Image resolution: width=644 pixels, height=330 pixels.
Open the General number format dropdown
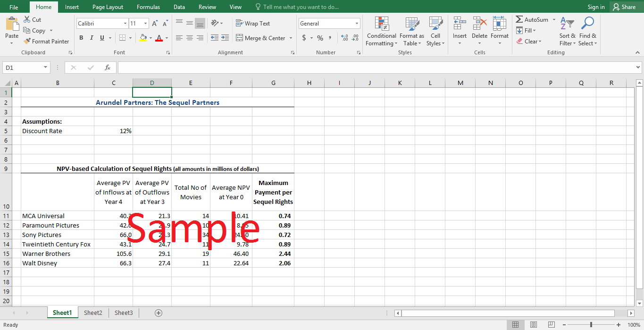[357, 24]
